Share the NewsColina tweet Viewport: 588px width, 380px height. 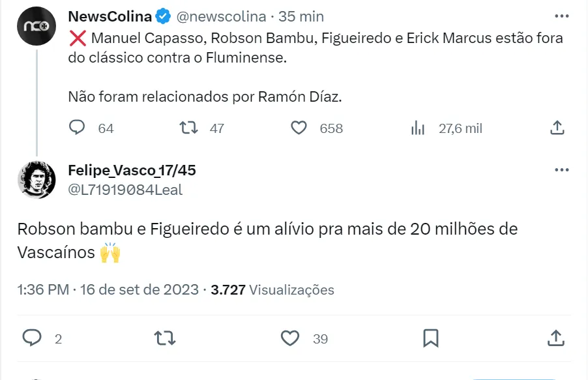(557, 128)
